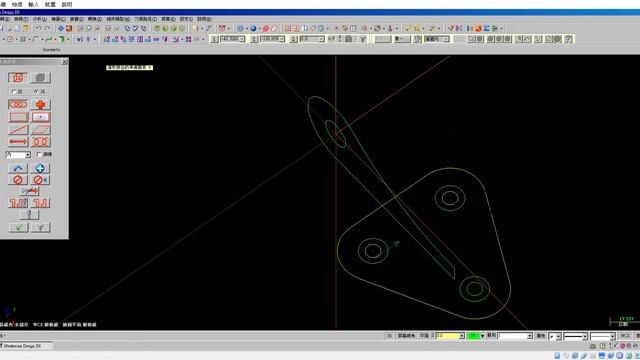The height and width of the screenshot is (360, 640).
Task: Open chaining options below the step buttons
Action: [x=29, y=215]
